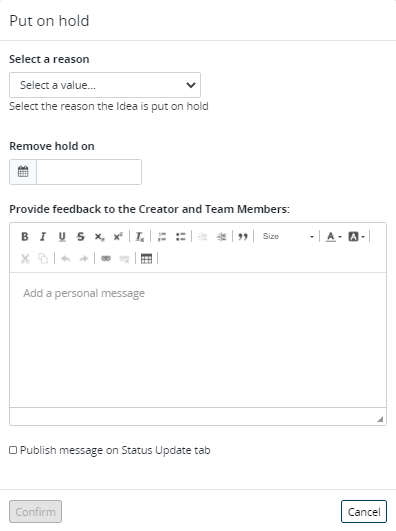Apply Strikethrough to text
Viewport: 396px width, 531px height.
pyautogui.click(x=80, y=236)
